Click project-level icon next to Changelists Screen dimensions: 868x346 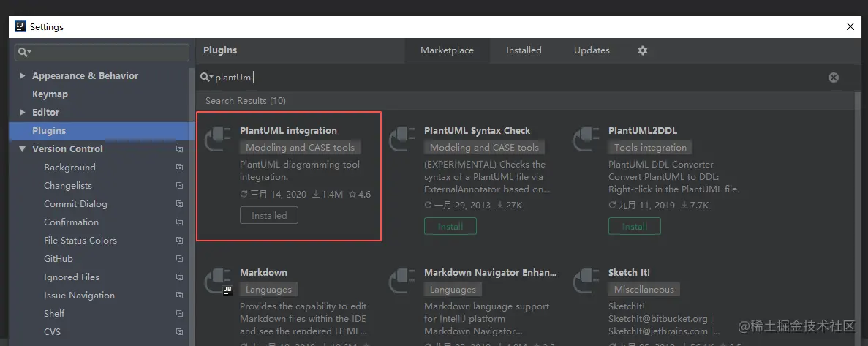[x=179, y=186]
